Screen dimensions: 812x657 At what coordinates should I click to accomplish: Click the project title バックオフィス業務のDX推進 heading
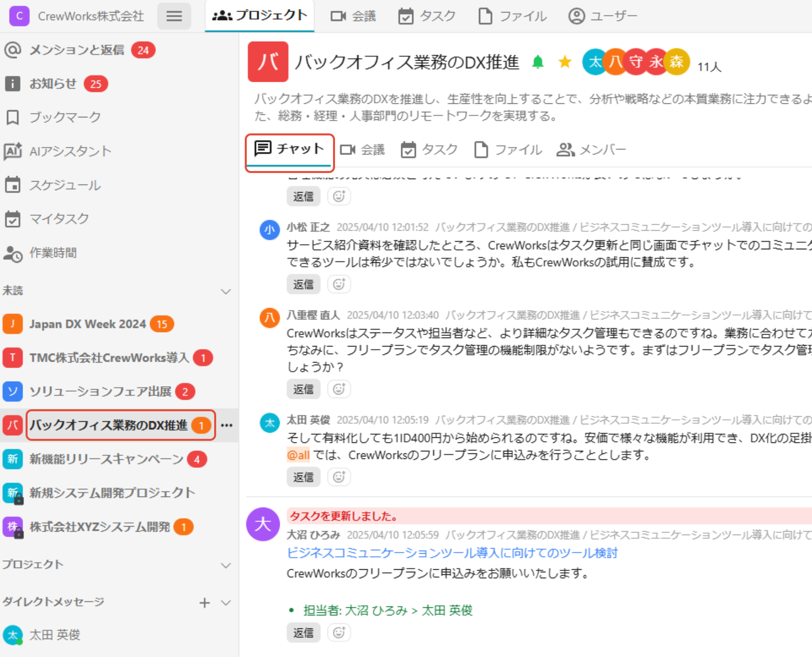click(407, 62)
